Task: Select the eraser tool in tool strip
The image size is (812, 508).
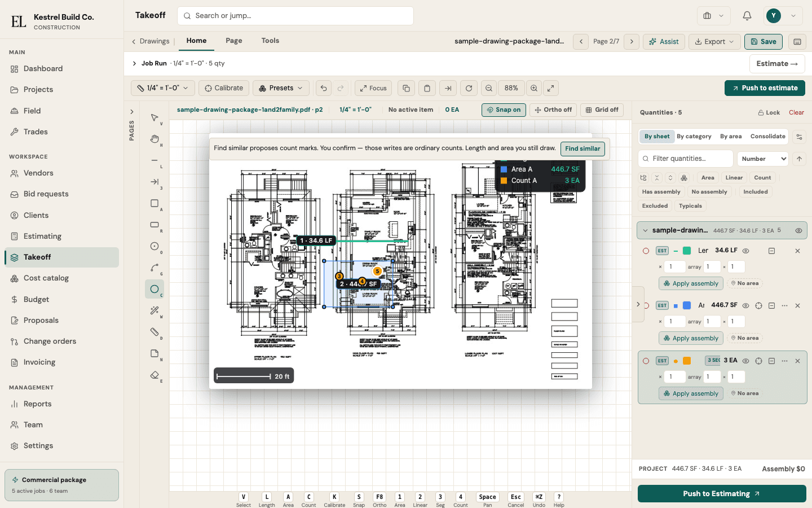Action: (x=155, y=375)
